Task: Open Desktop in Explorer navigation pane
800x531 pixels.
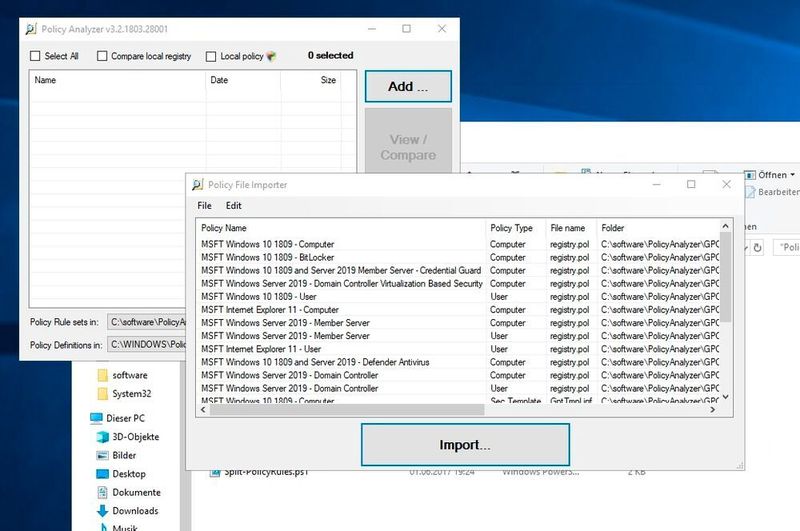Action: pyautogui.click(x=129, y=474)
